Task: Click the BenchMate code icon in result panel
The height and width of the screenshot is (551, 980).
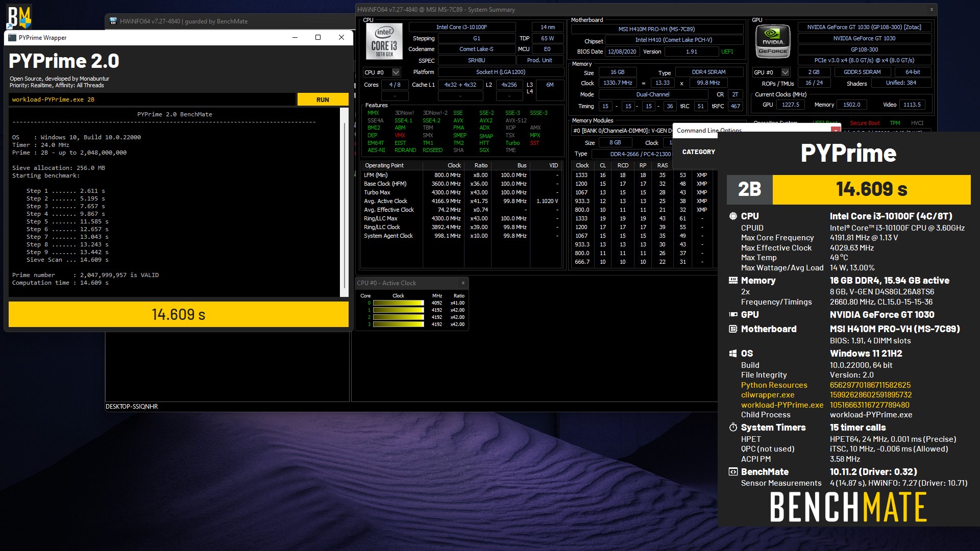Action: coord(733,472)
